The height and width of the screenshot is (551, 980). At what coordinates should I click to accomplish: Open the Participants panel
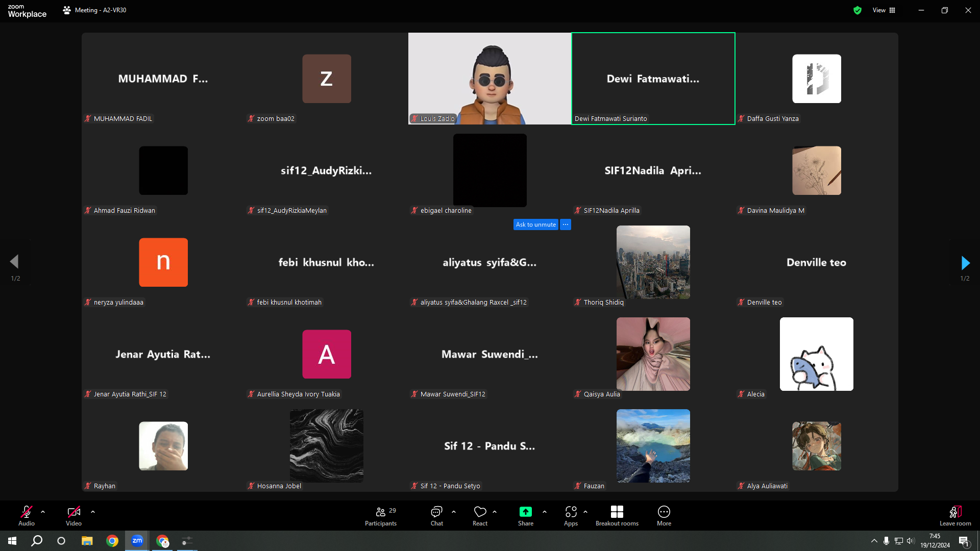pos(381,515)
